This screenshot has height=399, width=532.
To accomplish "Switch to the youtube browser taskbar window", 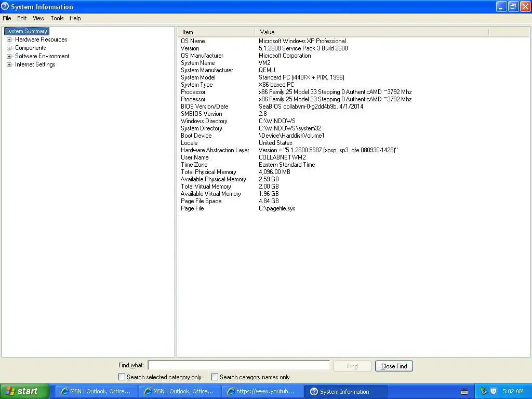I will pos(262,392).
